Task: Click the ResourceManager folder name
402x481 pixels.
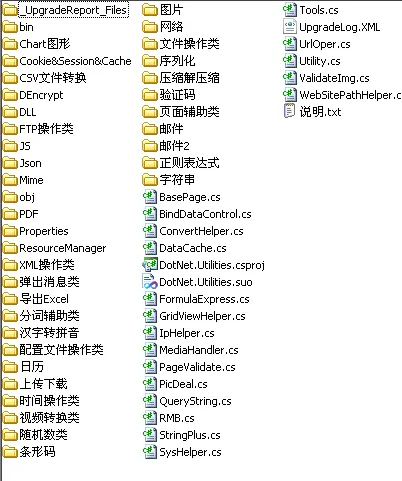Action: click(x=63, y=248)
